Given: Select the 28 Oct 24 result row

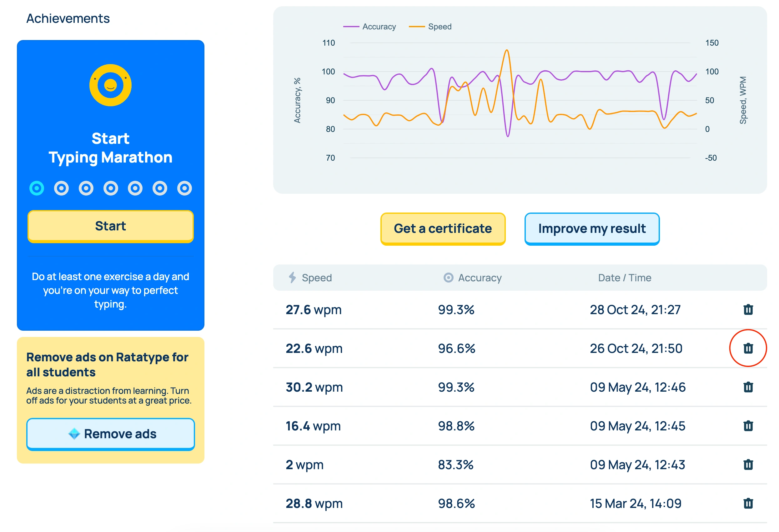Looking at the screenshot, I should pyautogui.click(x=503, y=309).
